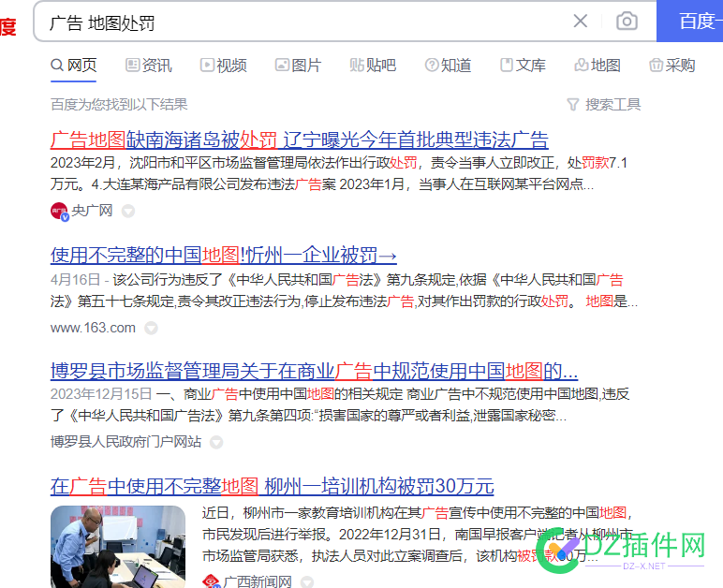Click the 央广网 source name
Screen dimensions: 723x588
tap(92, 211)
